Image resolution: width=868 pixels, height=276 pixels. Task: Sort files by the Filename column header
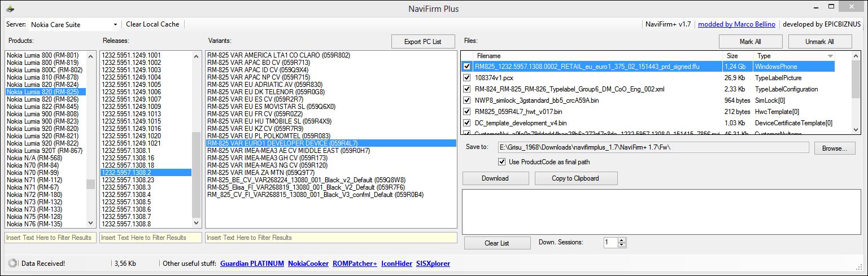(x=597, y=56)
